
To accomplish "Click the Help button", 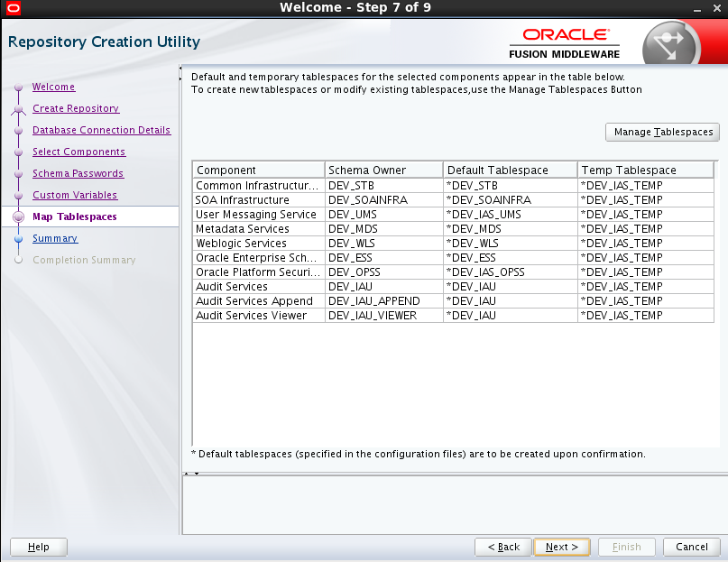I will click(39, 547).
